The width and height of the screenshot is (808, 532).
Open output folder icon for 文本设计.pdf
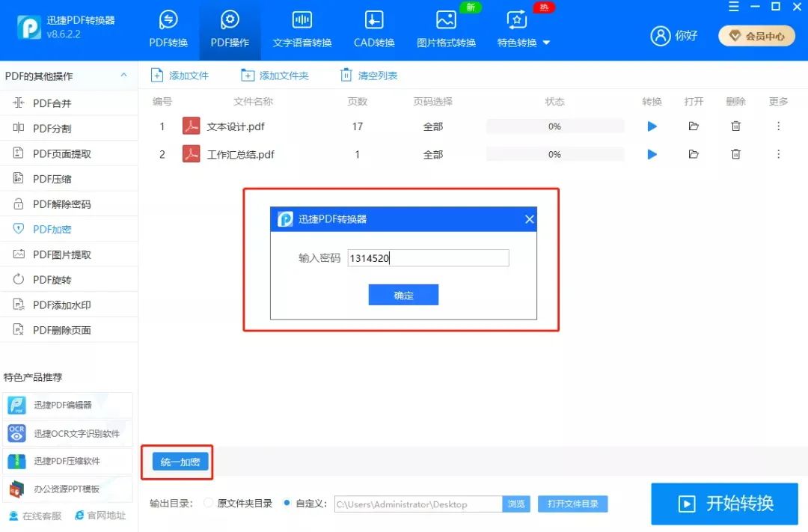(693, 126)
